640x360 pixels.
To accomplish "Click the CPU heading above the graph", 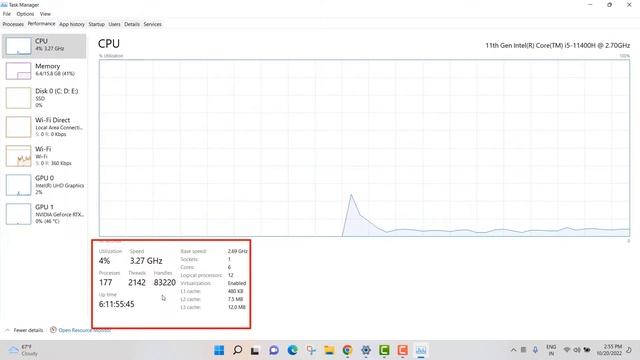I will [109, 44].
